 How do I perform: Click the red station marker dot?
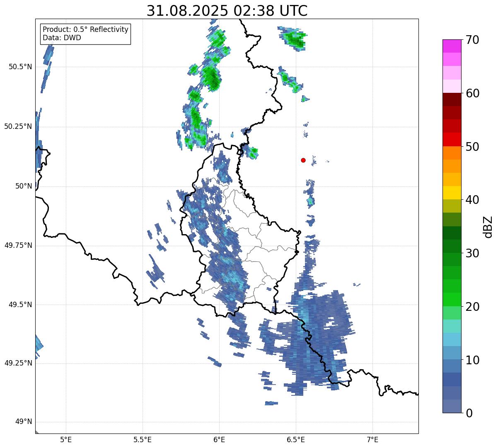303,160
